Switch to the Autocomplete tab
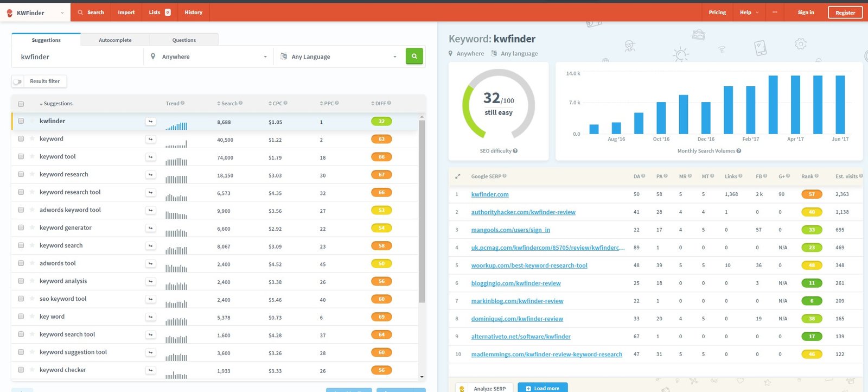 (x=115, y=40)
